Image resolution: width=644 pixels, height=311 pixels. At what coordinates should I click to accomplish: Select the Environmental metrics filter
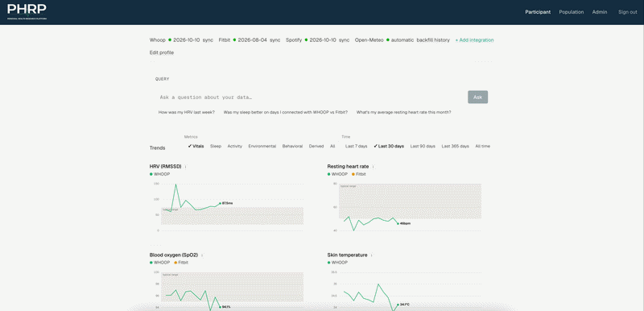(262, 147)
